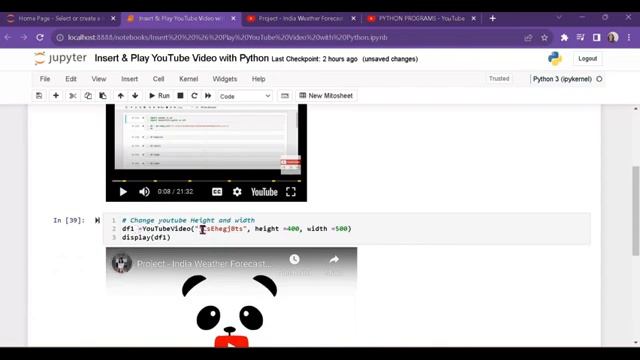Bookmark the page with the star icon
The image size is (640, 360).
pyautogui.click(x=544, y=38)
